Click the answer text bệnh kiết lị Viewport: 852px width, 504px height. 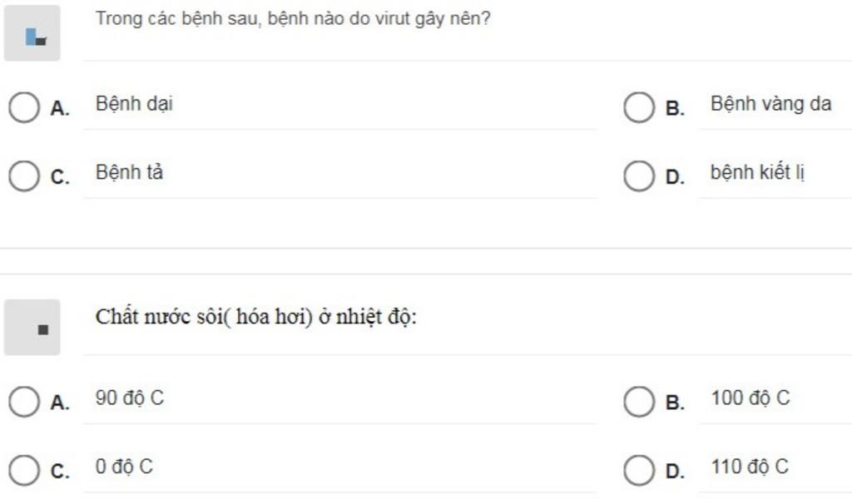757,173
